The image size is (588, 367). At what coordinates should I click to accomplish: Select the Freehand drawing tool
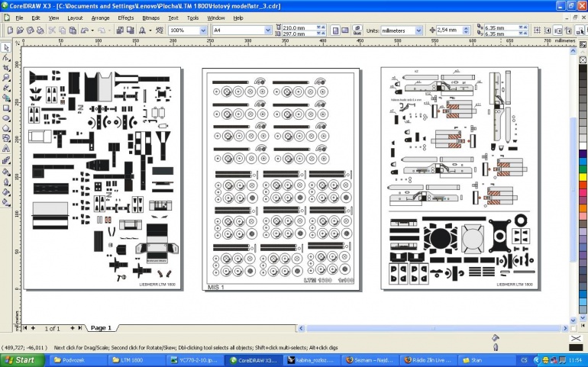tap(6, 88)
